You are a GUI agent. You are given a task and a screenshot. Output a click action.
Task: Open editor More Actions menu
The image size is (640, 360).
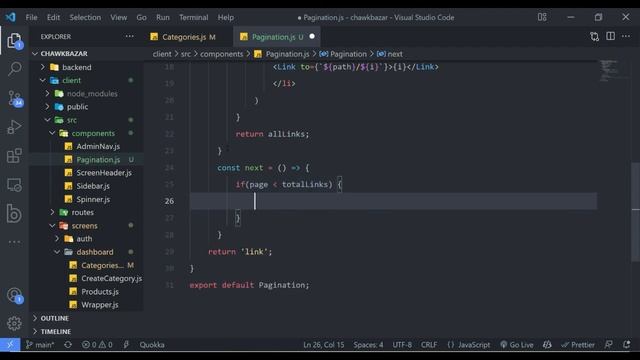click(626, 36)
